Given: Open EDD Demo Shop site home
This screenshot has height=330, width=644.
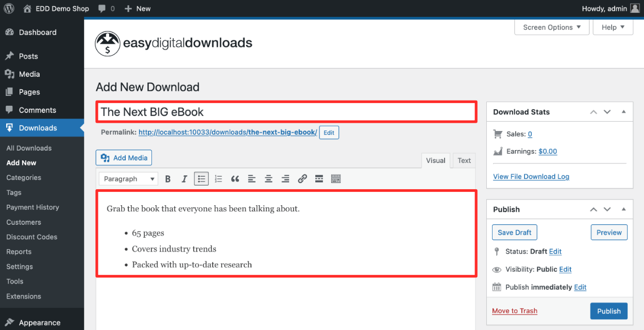Looking at the screenshot, I should (56, 8).
